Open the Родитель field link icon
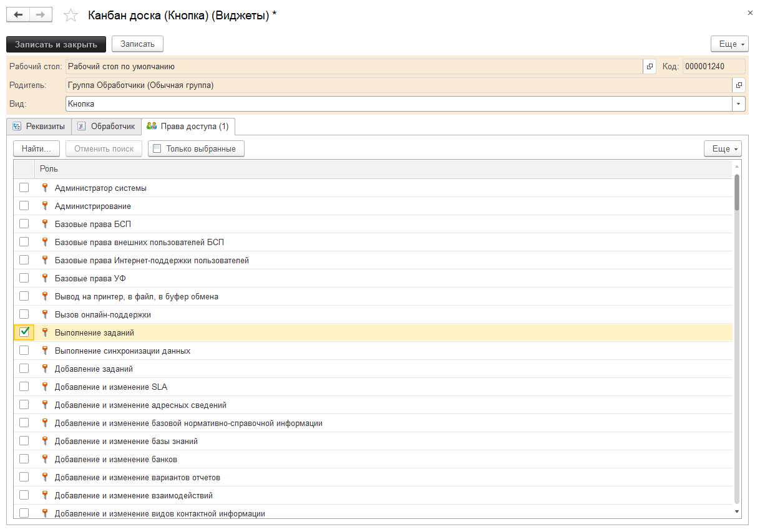The image size is (760, 532). (739, 85)
